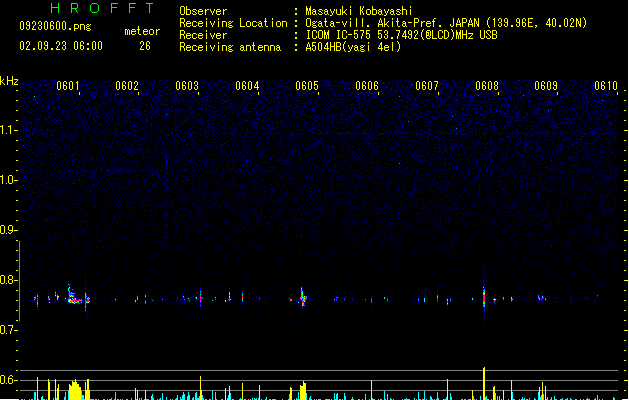629x400 pixels.
Task: Click the 0606 time marker
Action: [367, 86]
